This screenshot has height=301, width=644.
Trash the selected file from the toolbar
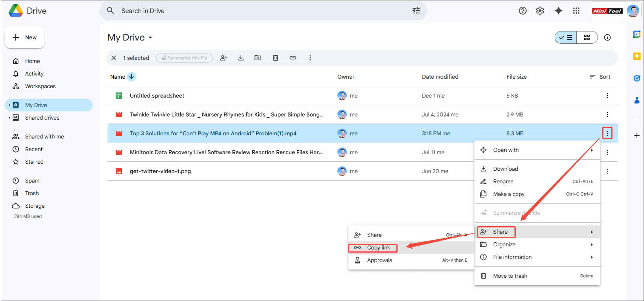pos(276,58)
